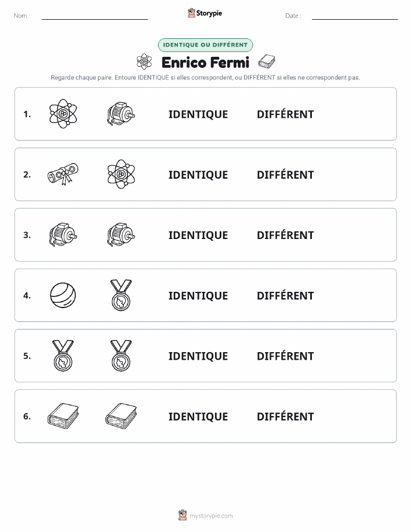Click the right medal icon in row 5
Image resolution: width=411 pixels, height=532 pixels.
(x=121, y=356)
